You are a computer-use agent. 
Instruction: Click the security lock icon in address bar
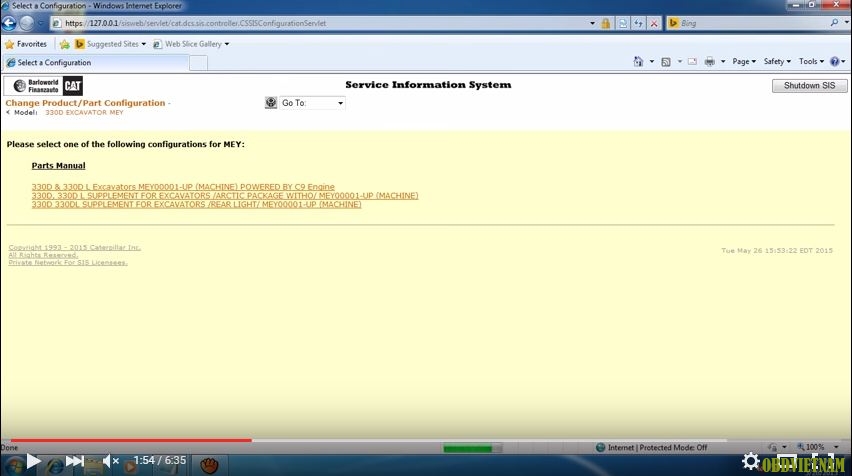point(605,23)
